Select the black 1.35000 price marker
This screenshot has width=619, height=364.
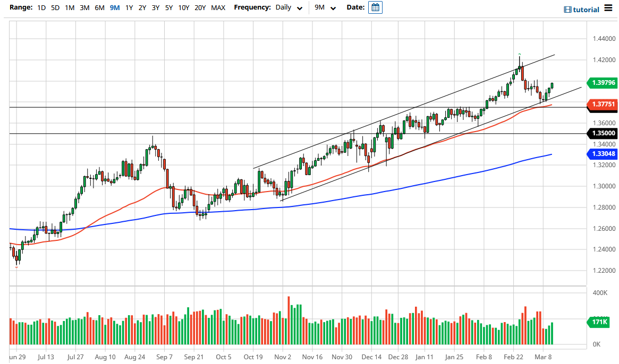(603, 133)
